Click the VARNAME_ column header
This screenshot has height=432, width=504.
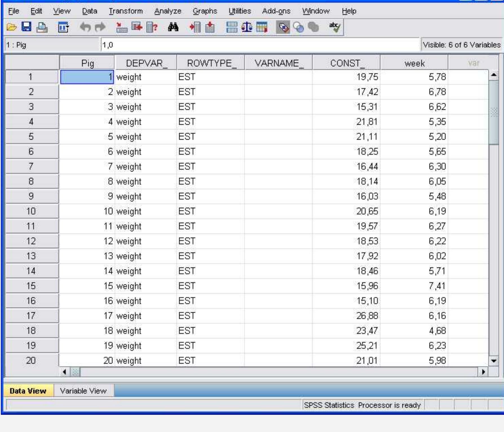[279, 63]
